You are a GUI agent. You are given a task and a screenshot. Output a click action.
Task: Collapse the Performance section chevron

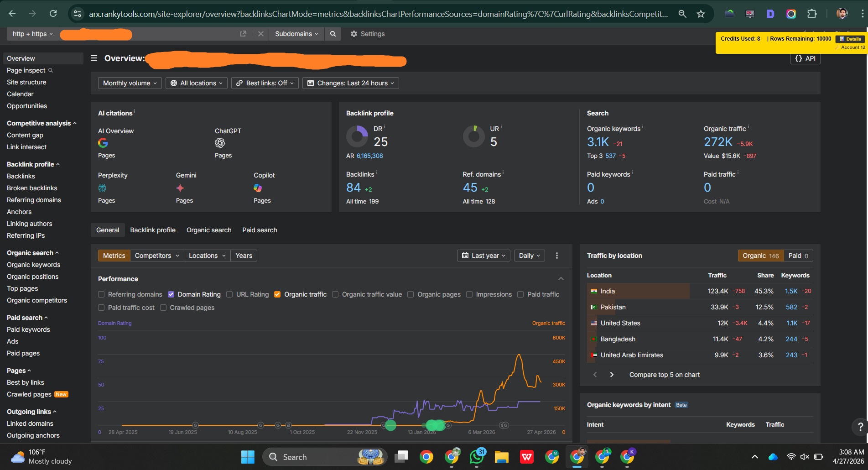pyautogui.click(x=561, y=279)
